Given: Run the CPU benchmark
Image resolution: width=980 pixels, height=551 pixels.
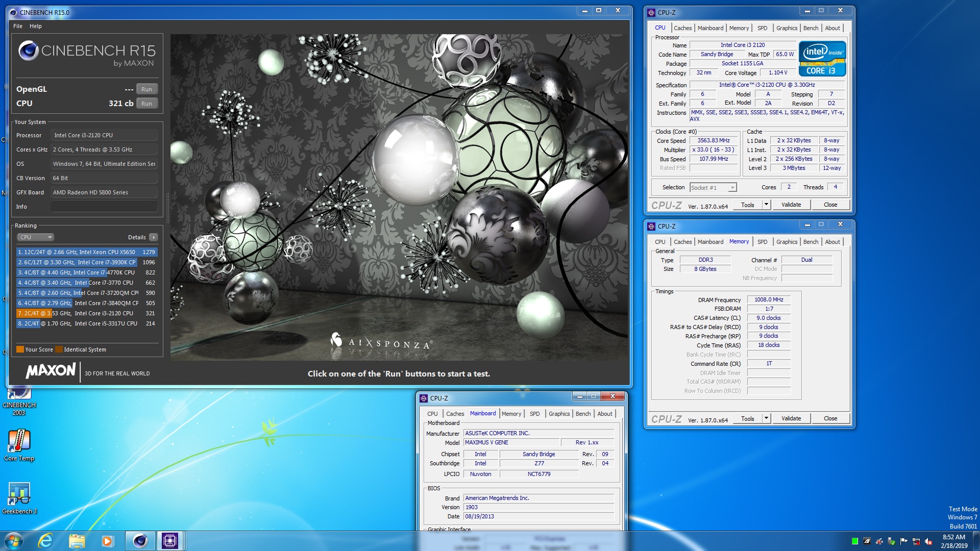Looking at the screenshot, I should [146, 104].
